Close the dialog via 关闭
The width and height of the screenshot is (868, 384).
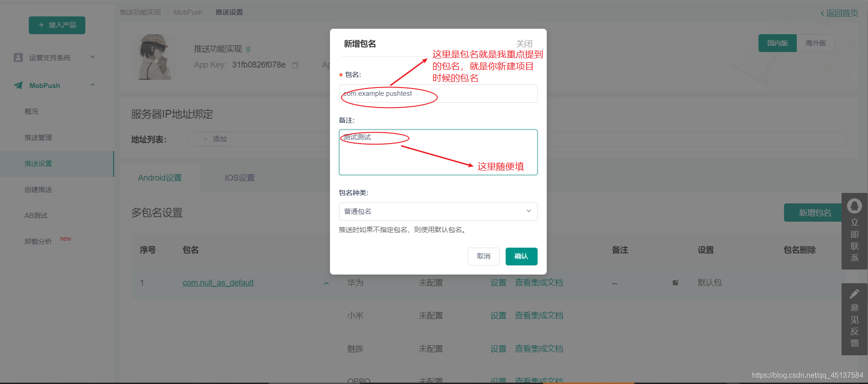[524, 44]
